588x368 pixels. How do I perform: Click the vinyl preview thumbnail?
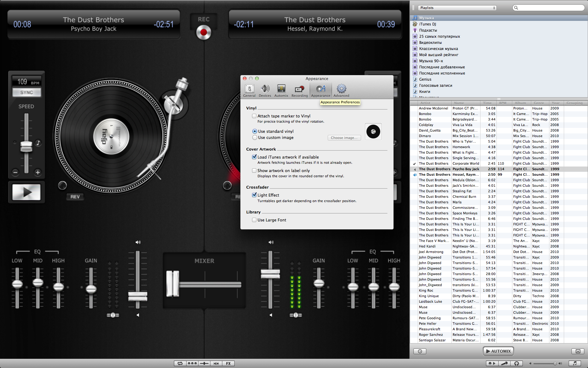373,132
